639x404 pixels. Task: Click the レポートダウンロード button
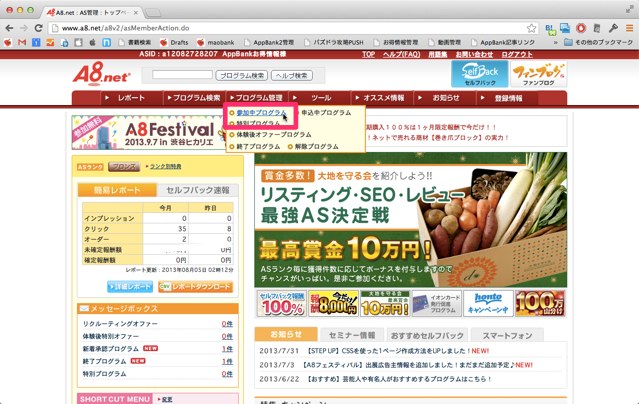(196, 287)
